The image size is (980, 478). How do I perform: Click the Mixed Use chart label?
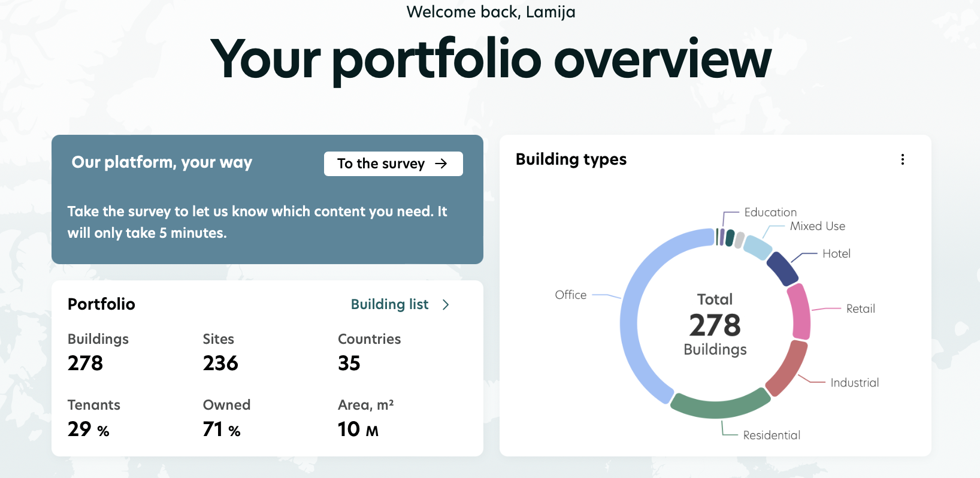[817, 226]
